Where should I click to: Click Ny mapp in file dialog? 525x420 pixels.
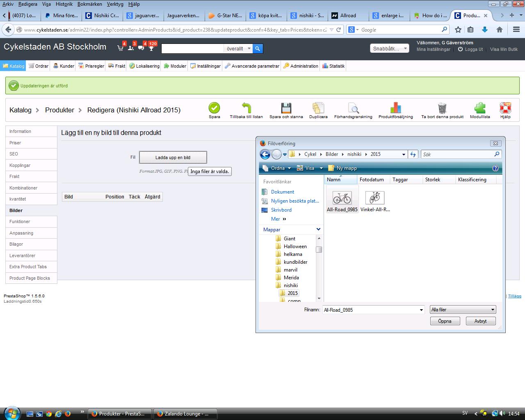[342, 168]
